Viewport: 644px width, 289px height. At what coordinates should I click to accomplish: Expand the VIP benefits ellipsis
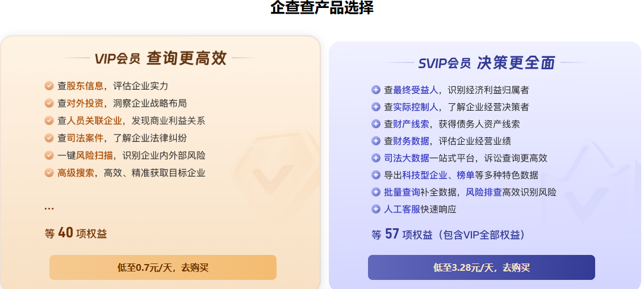tap(49, 208)
